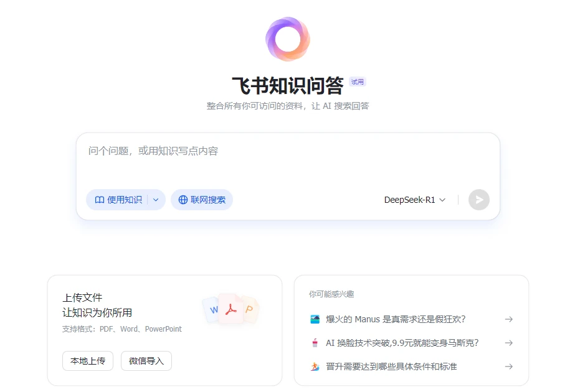Open the DeepSeek-R1 model selector
580x392 pixels.
414,200
